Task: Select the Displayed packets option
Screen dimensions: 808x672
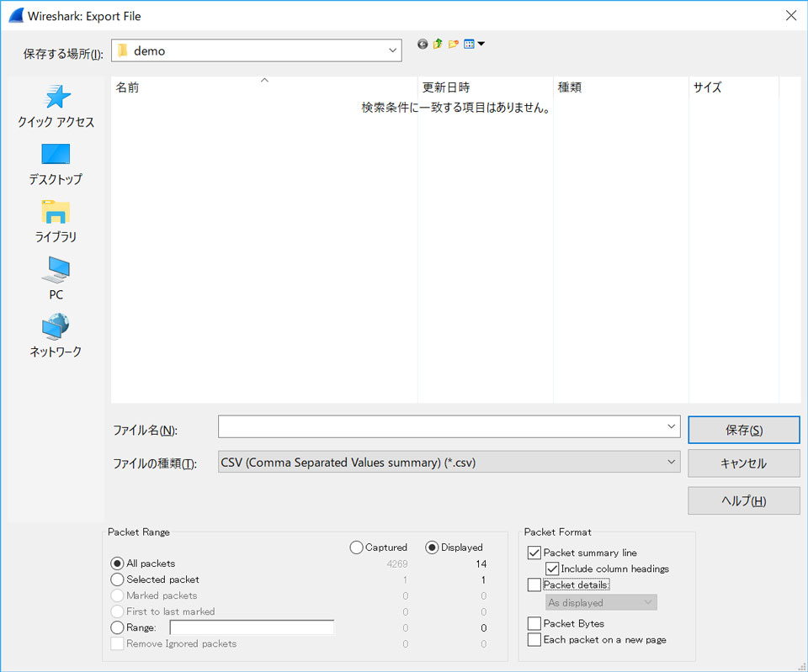Action: (432, 548)
